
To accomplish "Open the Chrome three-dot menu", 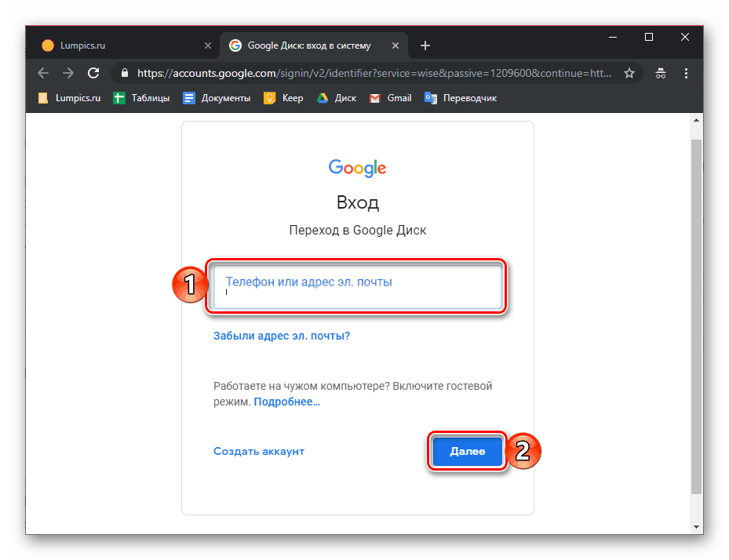I will 687,73.
